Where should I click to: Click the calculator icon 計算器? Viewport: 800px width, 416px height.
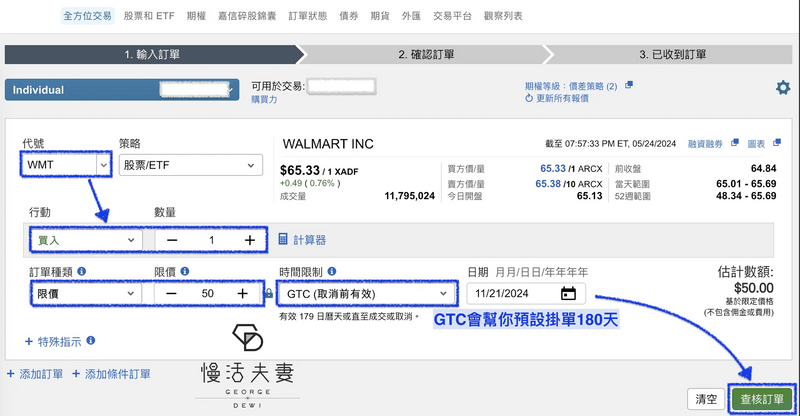[283, 239]
